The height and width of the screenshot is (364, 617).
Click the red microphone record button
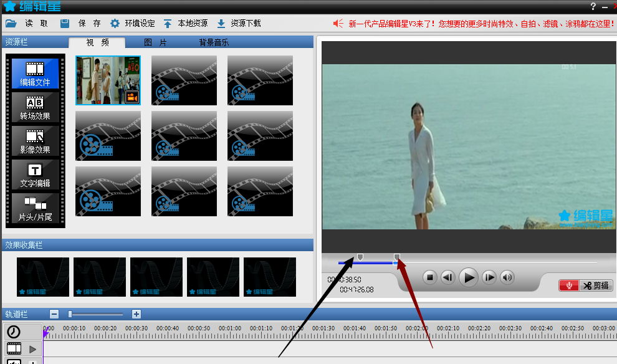[569, 285]
